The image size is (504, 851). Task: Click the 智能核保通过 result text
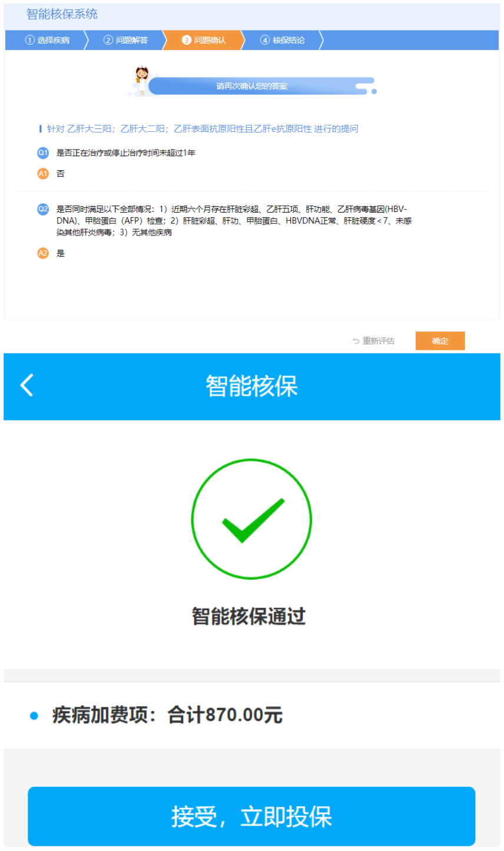(249, 617)
